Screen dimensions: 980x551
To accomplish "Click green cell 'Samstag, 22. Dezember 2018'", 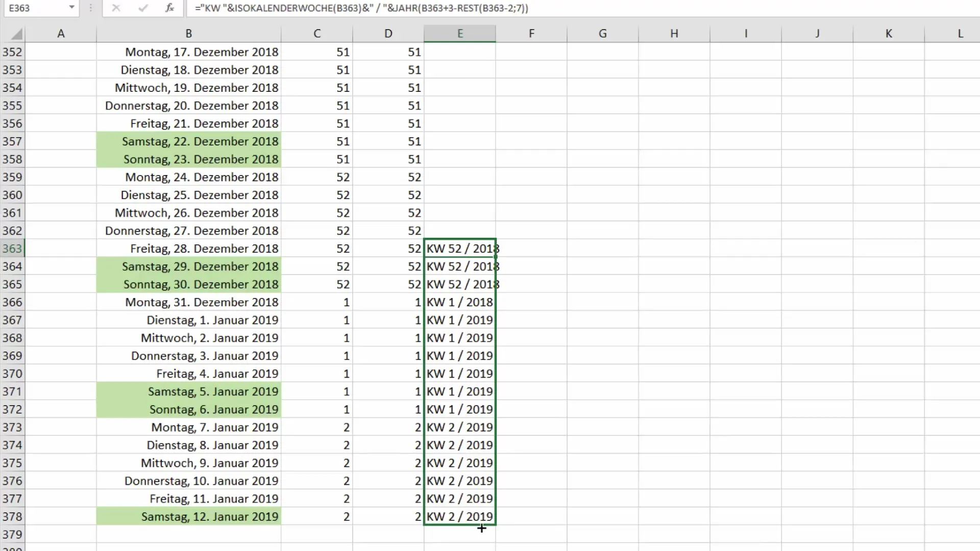I will 189,141.
